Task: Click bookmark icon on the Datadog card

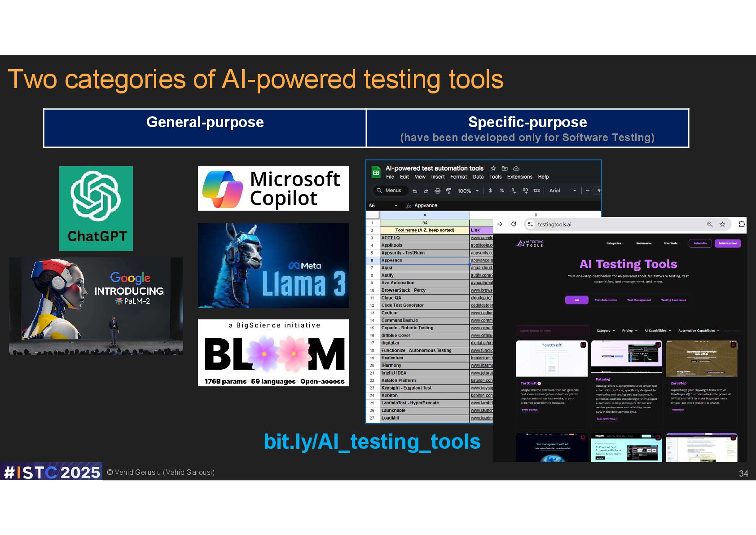Action: [658, 345]
